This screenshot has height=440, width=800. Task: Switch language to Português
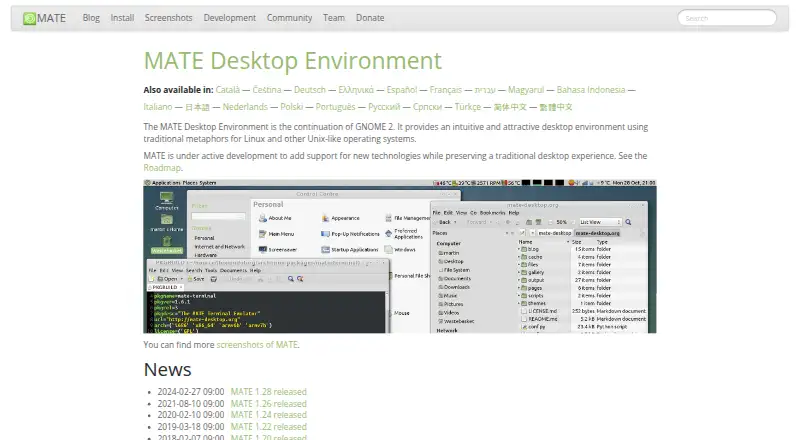pos(335,107)
